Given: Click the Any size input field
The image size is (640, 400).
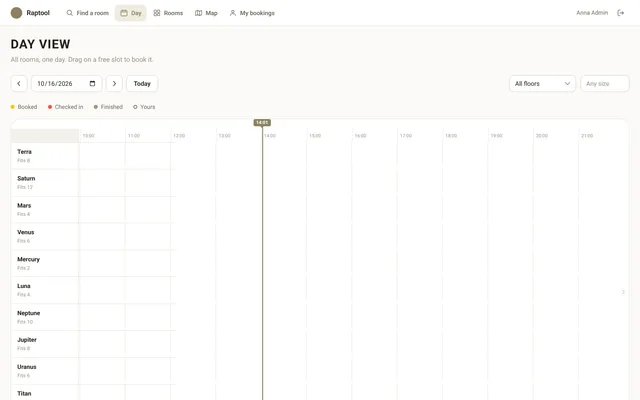Looking at the screenshot, I should (604, 84).
